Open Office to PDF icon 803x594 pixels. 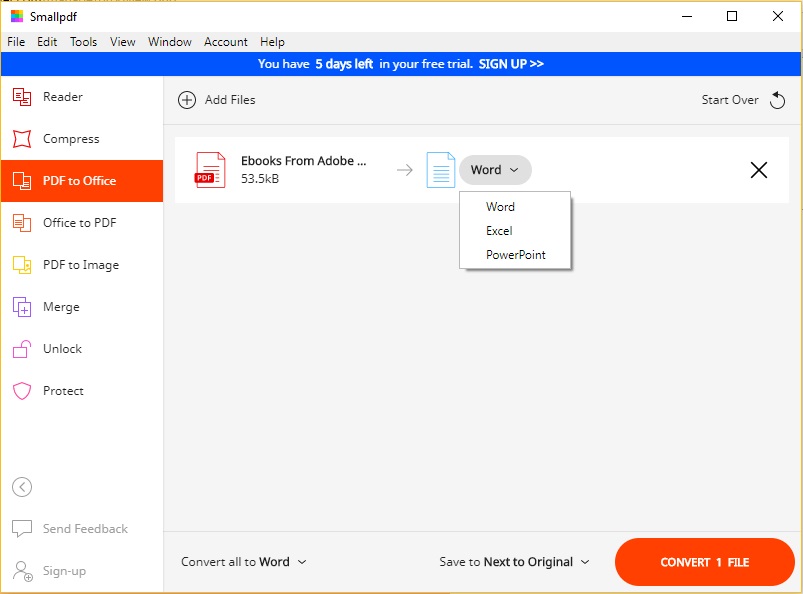(x=22, y=223)
